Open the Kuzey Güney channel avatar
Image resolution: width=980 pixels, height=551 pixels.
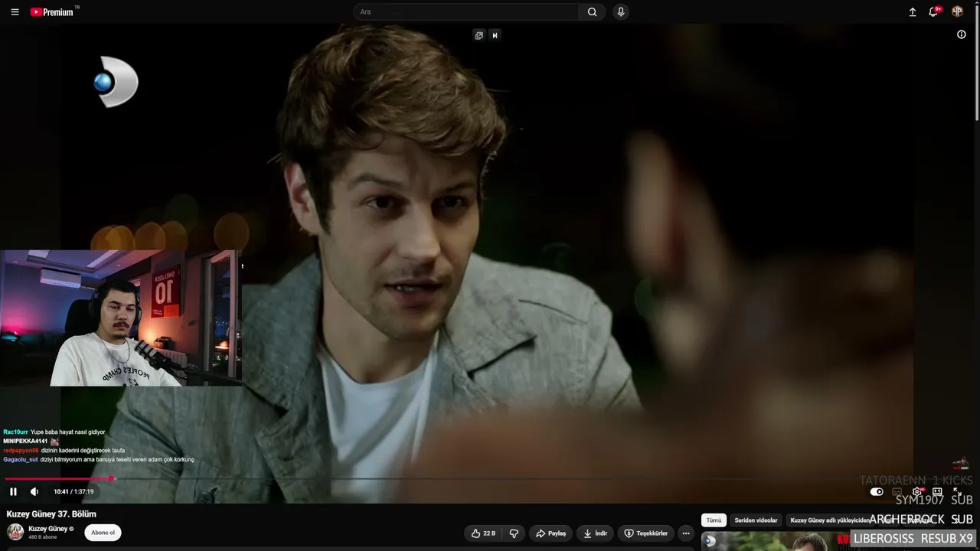(15, 532)
